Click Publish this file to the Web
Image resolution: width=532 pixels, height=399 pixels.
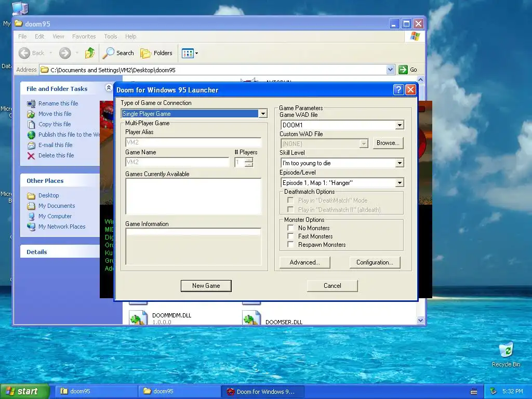[69, 135]
